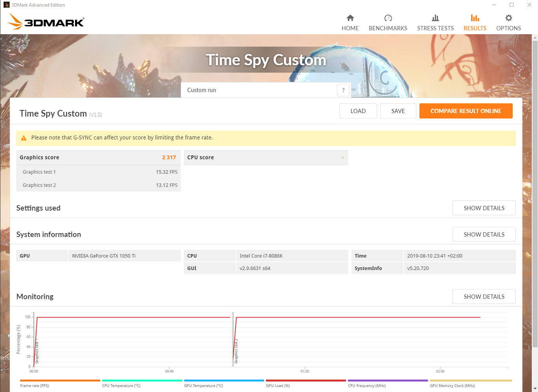
Task: Click the orange Results chart icon
Action: pyautogui.click(x=475, y=18)
